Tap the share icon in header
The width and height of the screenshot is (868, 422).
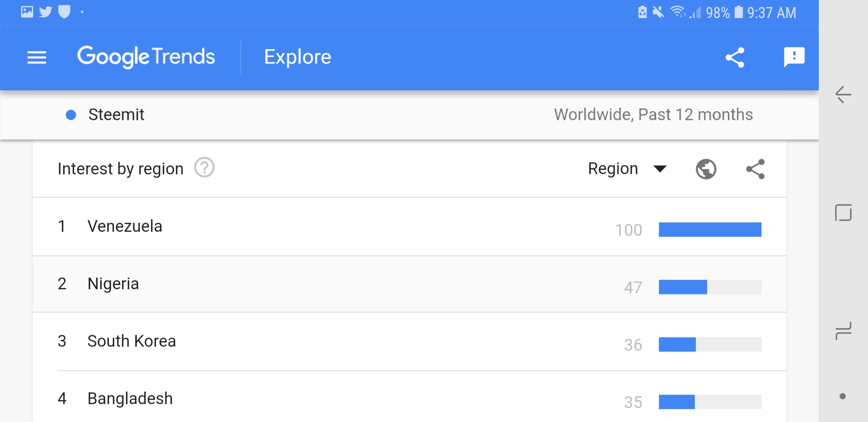click(735, 57)
